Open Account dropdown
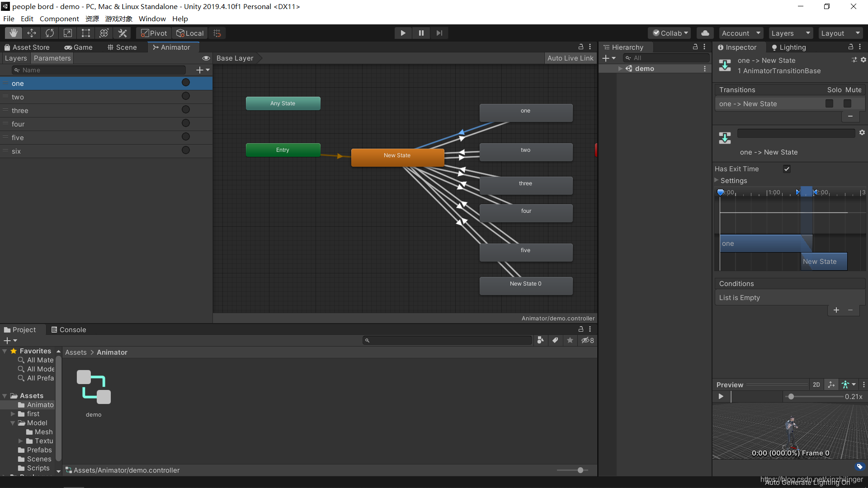 741,33
